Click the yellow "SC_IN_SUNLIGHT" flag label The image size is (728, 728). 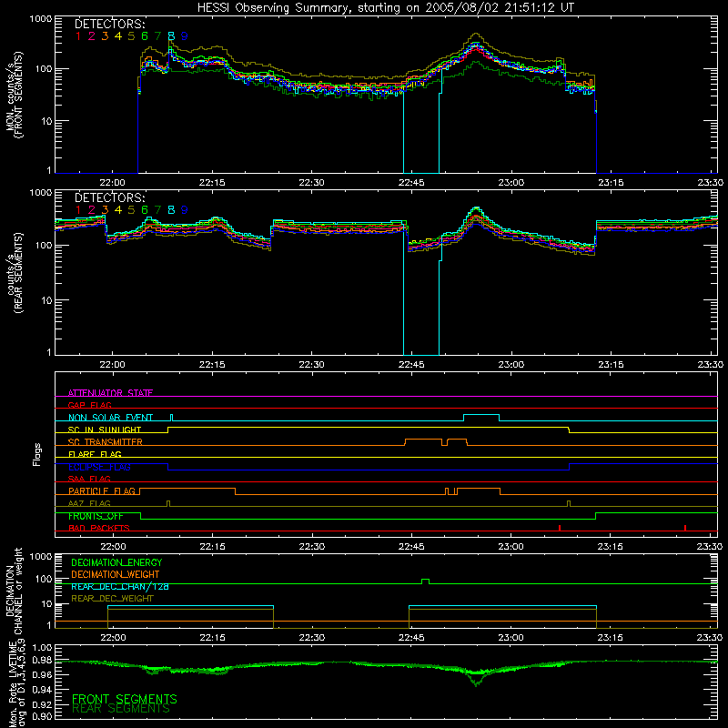pos(105,430)
